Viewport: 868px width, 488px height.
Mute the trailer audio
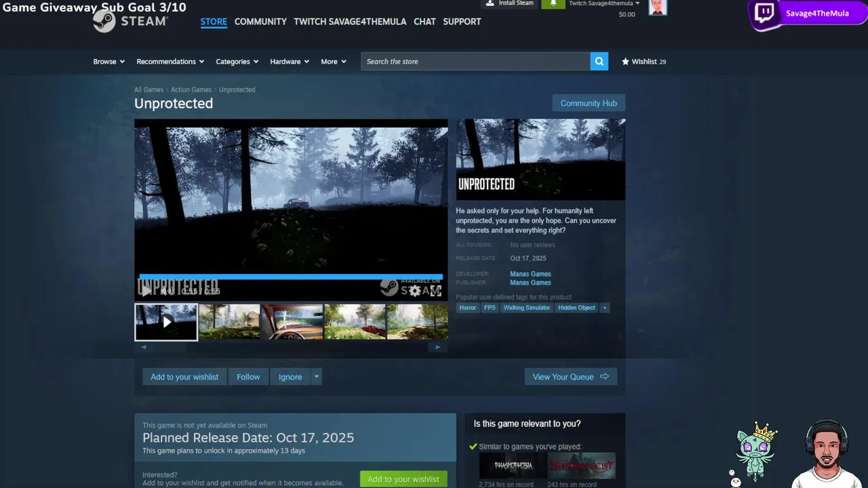point(165,291)
